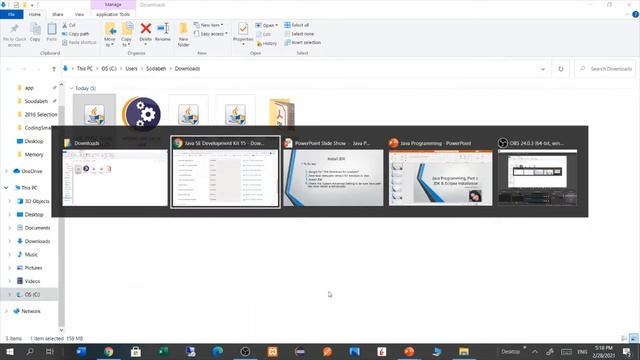640x360 pixels.
Task: Select Pictures in the navigation pane
Action: [x=29, y=268]
